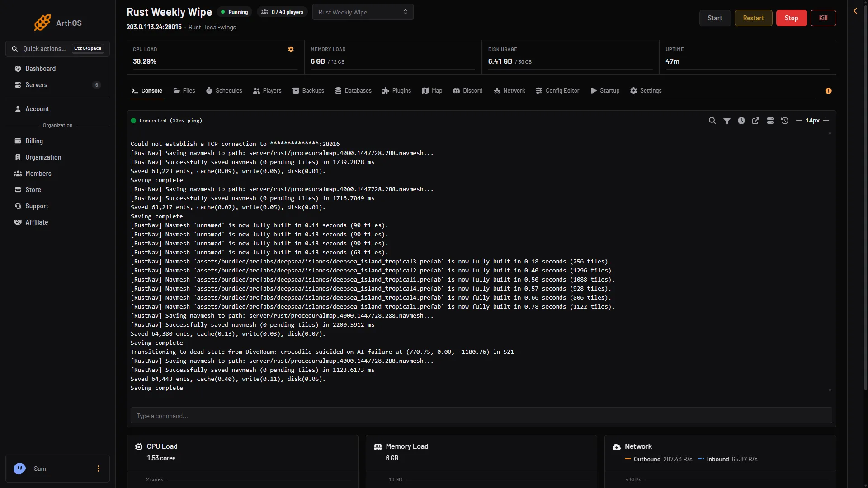Open Members in sidebar
Image resolution: width=868 pixels, height=488 pixels.
pyautogui.click(x=57, y=174)
